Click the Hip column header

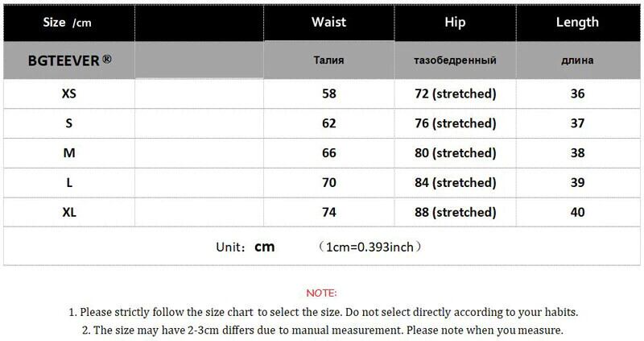(455, 22)
